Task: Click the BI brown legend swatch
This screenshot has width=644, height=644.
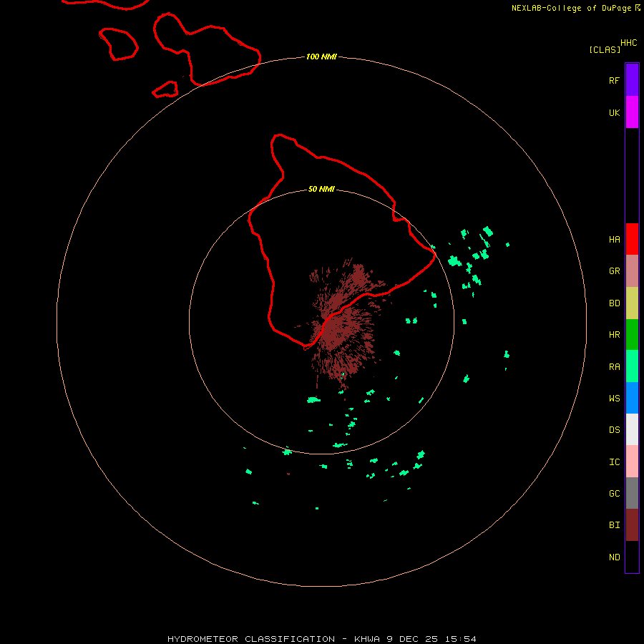Action: click(x=632, y=525)
